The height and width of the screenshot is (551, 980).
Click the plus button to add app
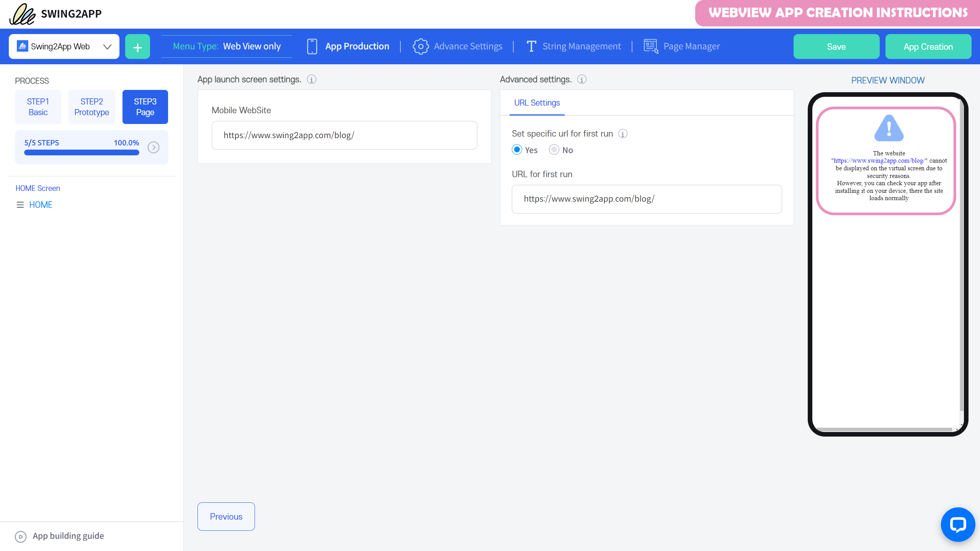(137, 47)
